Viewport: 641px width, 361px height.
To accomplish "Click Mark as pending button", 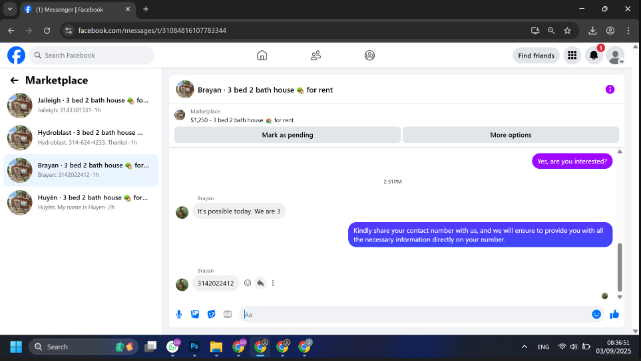I will coord(287,135).
